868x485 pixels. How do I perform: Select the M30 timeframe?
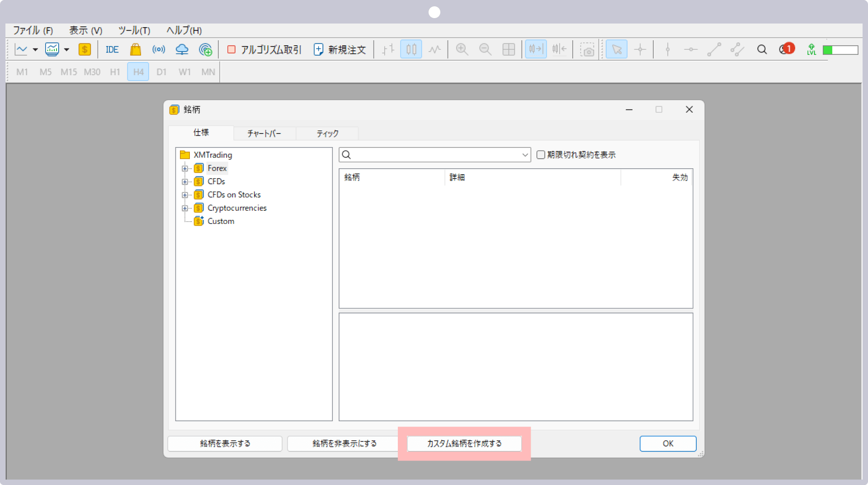pyautogui.click(x=92, y=72)
